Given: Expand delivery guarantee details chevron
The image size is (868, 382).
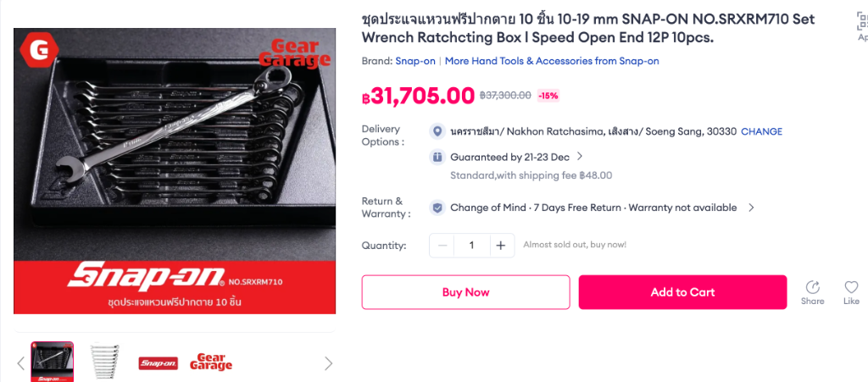Looking at the screenshot, I should click(x=580, y=157).
